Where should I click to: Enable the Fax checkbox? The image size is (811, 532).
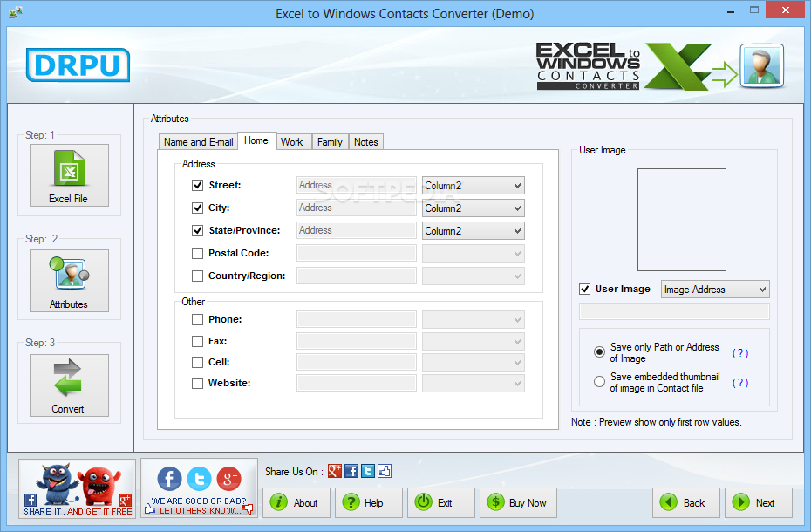pos(198,342)
